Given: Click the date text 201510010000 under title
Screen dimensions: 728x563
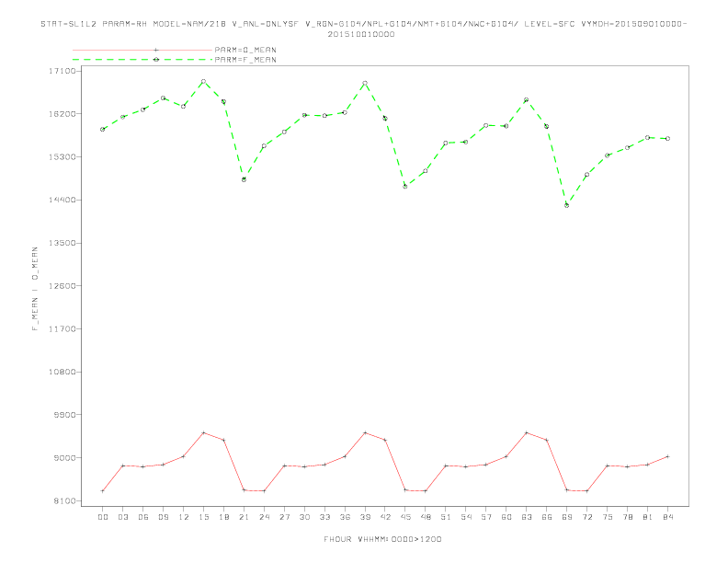Looking at the screenshot, I should (361, 34).
